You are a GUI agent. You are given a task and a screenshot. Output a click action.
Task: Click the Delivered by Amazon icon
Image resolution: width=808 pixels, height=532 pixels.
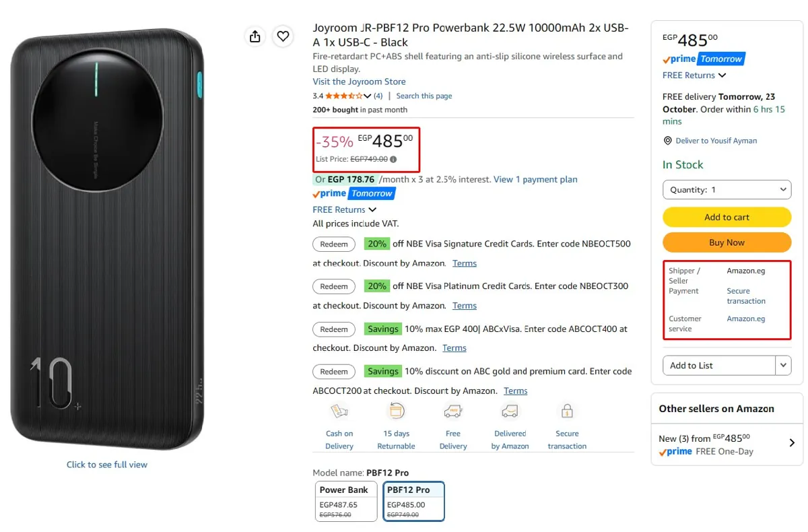tap(510, 411)
